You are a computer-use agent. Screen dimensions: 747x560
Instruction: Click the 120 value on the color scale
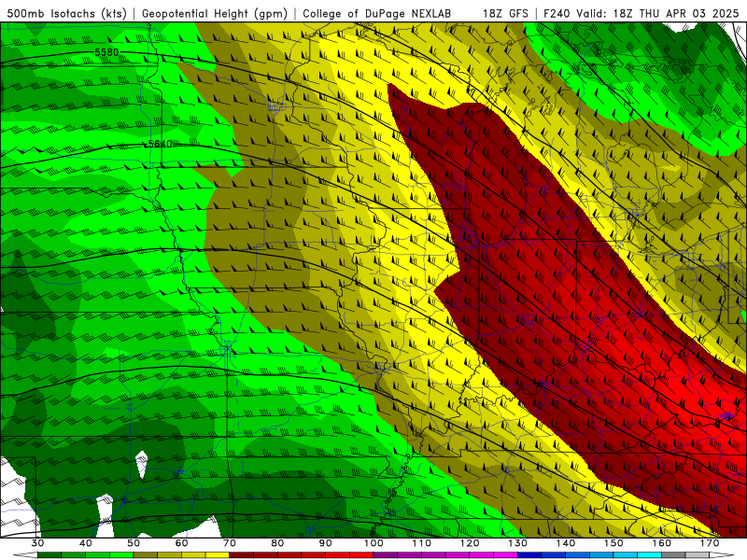point(470,543)
